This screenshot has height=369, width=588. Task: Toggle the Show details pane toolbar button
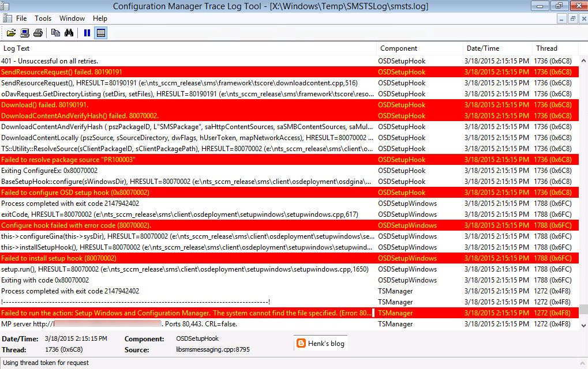pos(100,33)
